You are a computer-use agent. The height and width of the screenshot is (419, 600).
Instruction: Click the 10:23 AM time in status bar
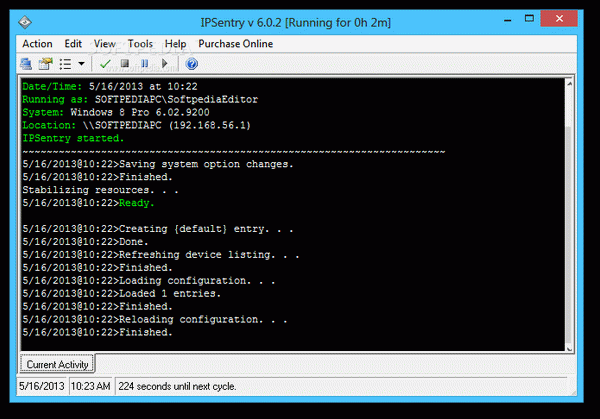[x=91, y=386]
